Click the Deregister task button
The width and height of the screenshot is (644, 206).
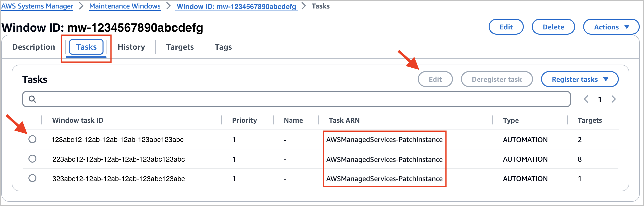pos(497,79)
